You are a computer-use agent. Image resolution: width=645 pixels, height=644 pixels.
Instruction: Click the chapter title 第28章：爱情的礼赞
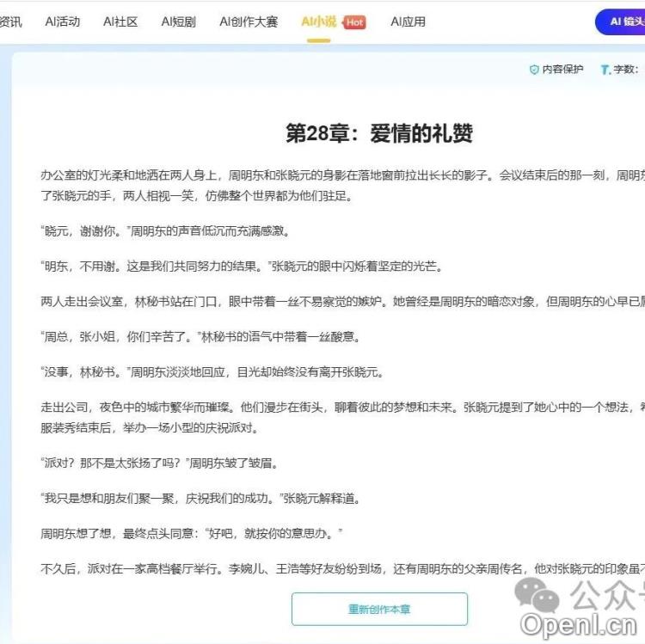coord(379,133)
